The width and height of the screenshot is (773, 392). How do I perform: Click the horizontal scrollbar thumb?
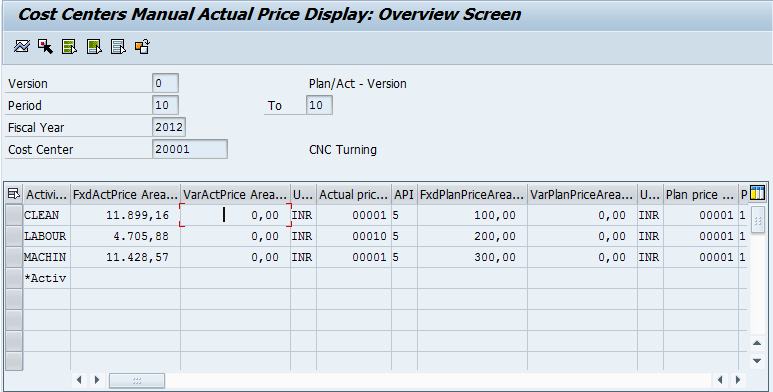137,380
